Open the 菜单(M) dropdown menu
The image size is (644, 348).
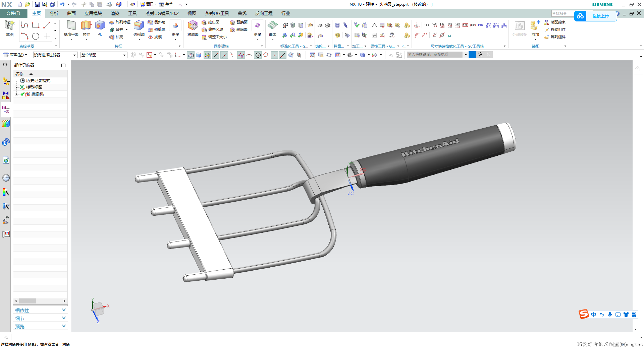pos(15,55)
